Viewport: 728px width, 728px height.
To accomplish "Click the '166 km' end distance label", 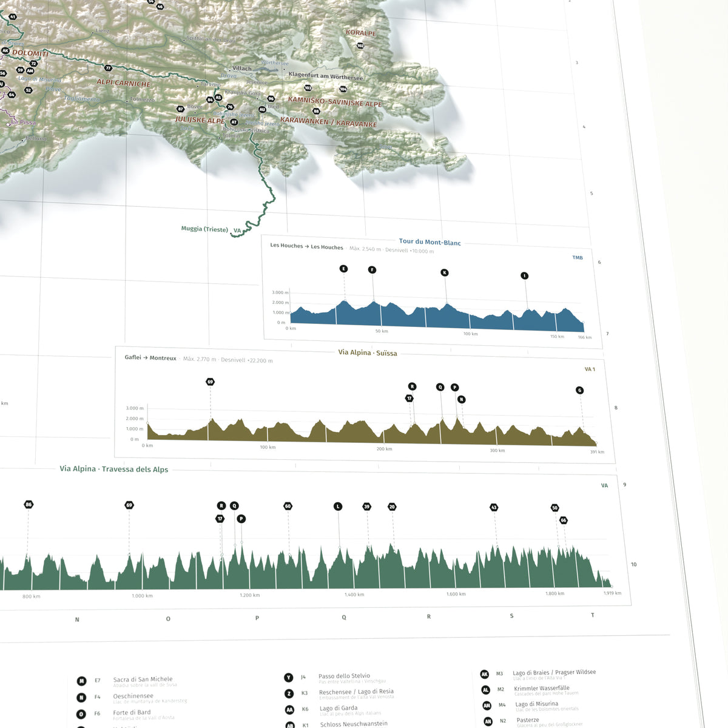I will tap(585, 337).
